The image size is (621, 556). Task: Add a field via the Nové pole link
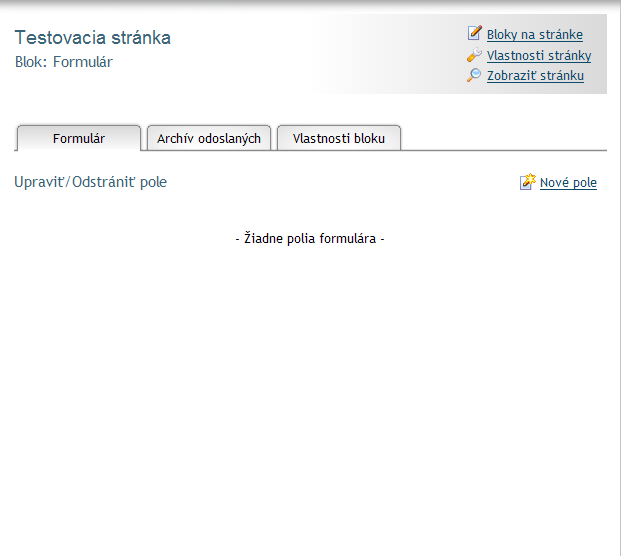click(x=568, y=183)
